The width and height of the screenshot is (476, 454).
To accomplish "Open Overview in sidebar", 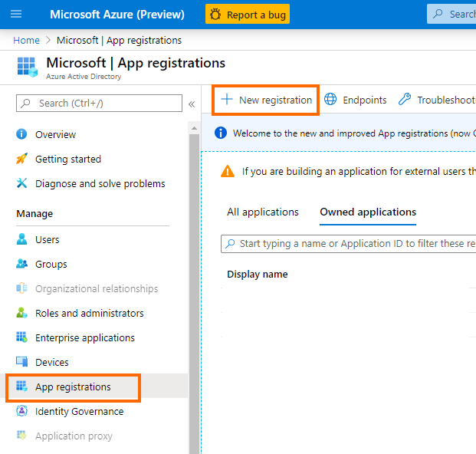I will click(55, 134).
